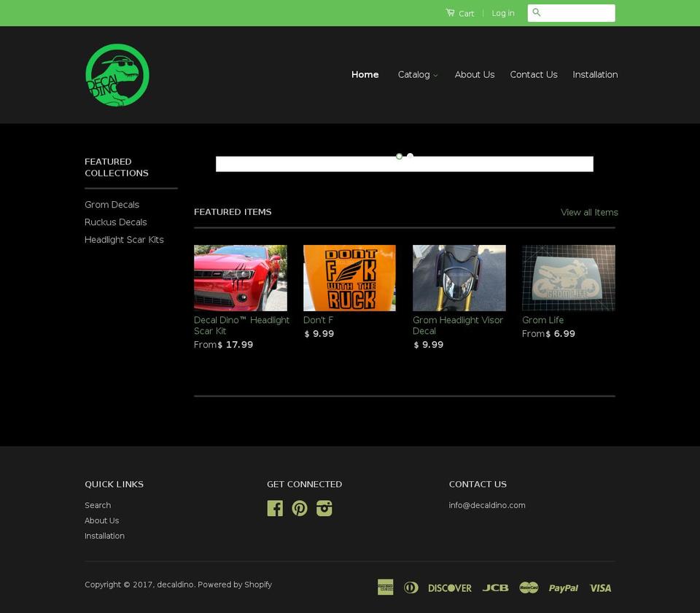
Task: Select the first carousel indicator dot
Action: 399,156
